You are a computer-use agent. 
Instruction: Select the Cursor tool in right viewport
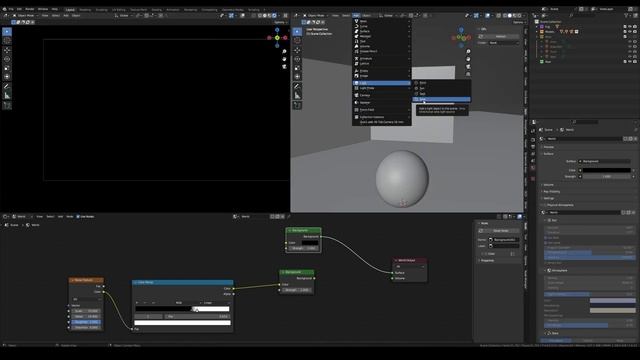(297, 40)
